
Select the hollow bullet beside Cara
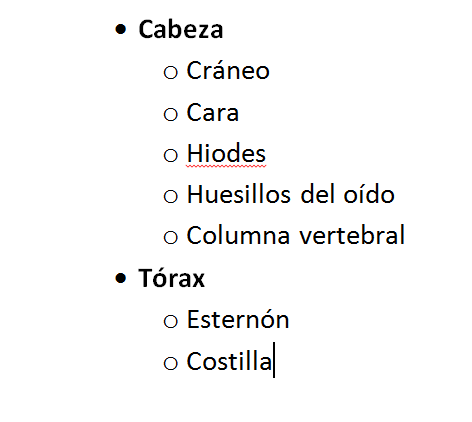pyautogui.click(x=171, y=114)
